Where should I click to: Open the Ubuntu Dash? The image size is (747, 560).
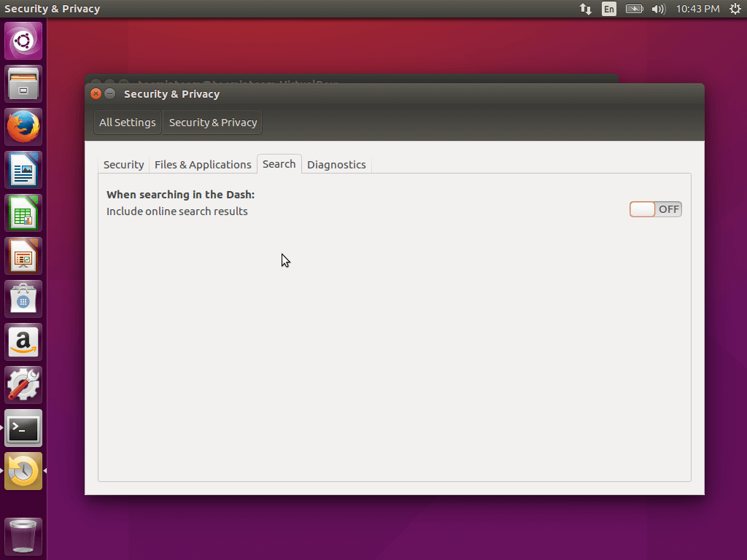[x=23, y=40]
